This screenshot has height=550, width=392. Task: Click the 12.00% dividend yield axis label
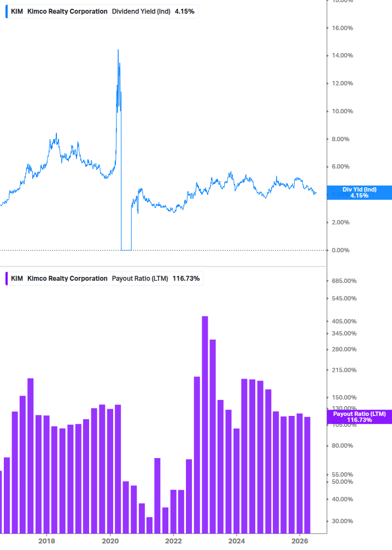point(342,84)
